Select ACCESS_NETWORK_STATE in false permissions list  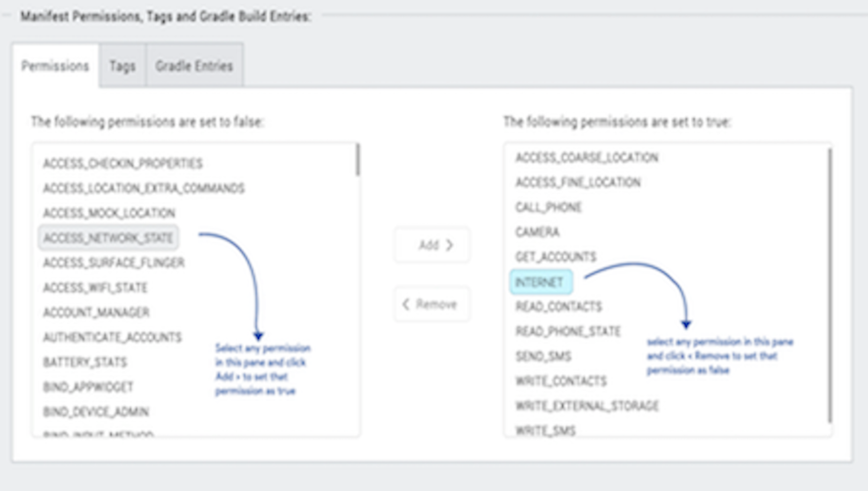click(108, 238)
